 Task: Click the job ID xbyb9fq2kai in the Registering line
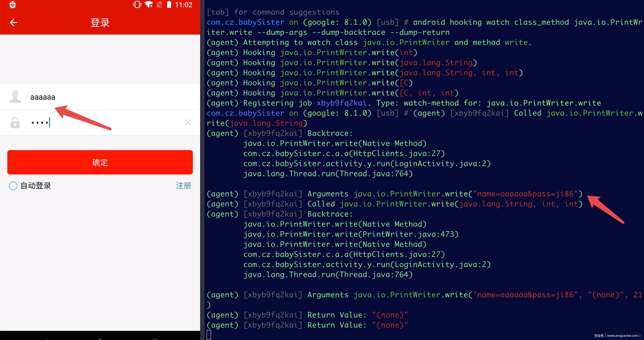[341, 103]
